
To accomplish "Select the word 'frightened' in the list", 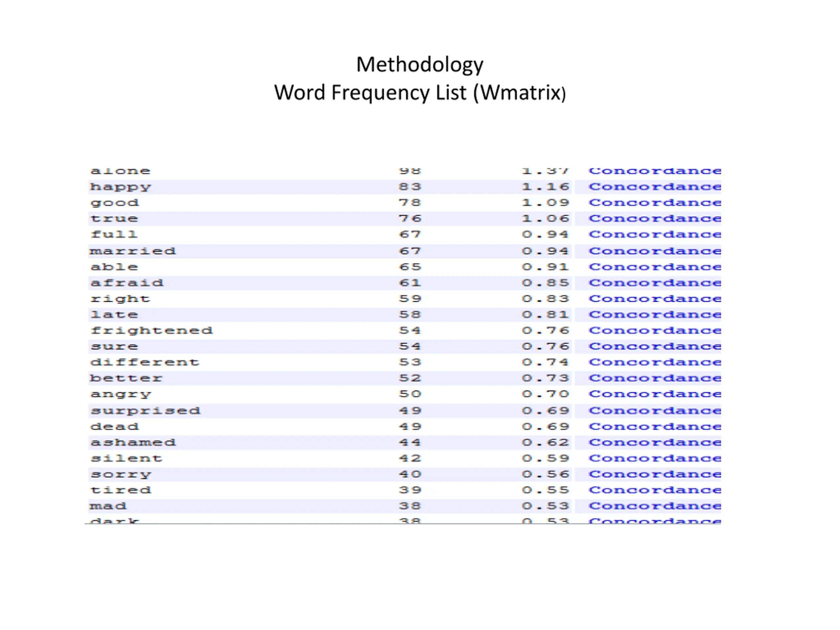I will click(152, 331).
